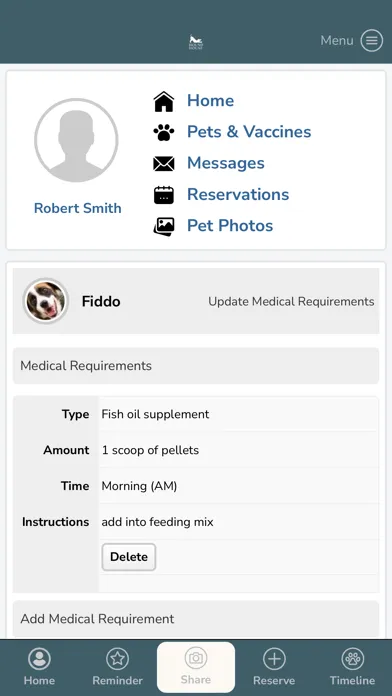
Task: Click the house icon beside Home
Action: [x=164, y=101]
